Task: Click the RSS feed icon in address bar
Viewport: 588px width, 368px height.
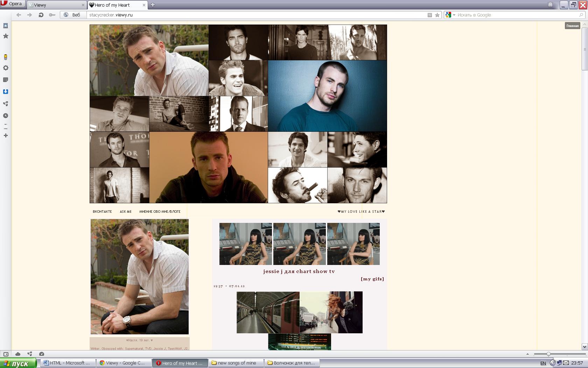Action: coord(430,15)
